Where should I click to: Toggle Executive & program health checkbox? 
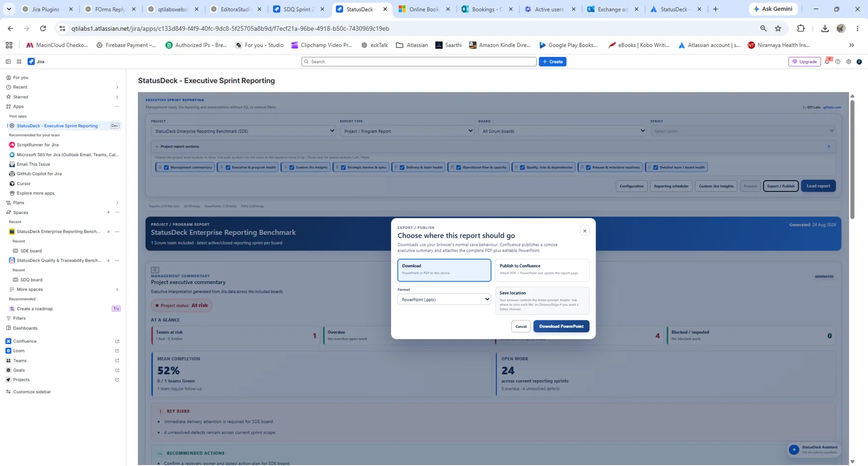pos(228,168)
